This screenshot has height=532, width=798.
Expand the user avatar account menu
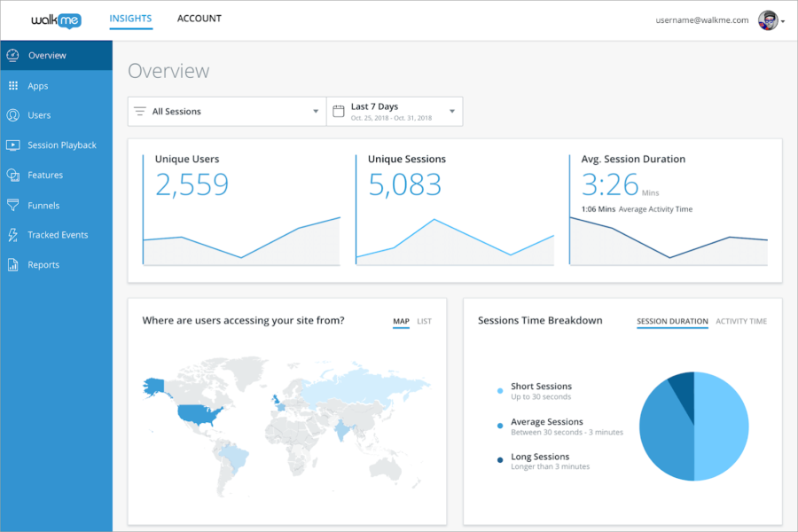pyautogui.click(x=770, y=20)
